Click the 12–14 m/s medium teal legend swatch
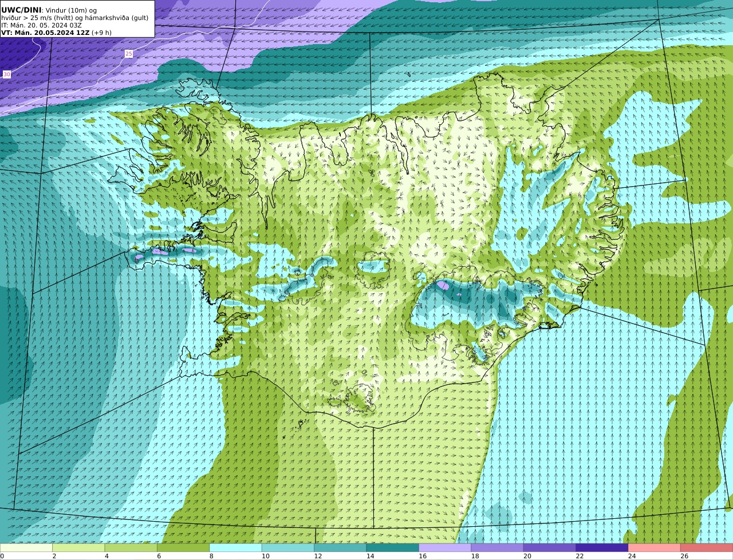Screen dimensions: 733x560 click(x=340, y=547)
